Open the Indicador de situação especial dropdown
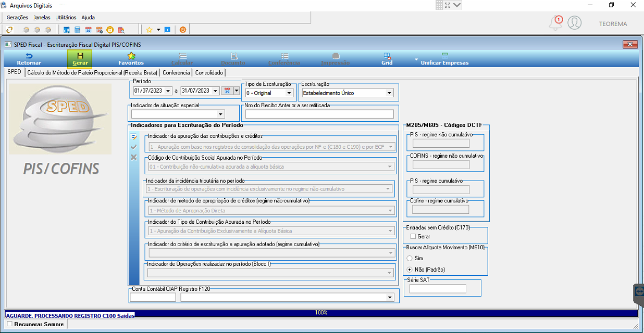 178,114
